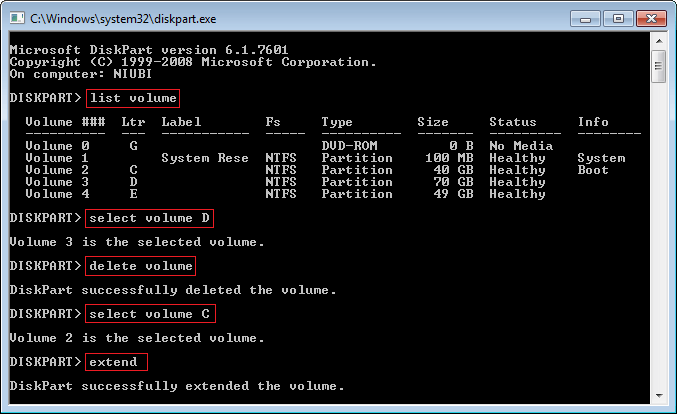Click the scrollbar up arrow
The image size is (677, 414).
click(x=658, y=43)
